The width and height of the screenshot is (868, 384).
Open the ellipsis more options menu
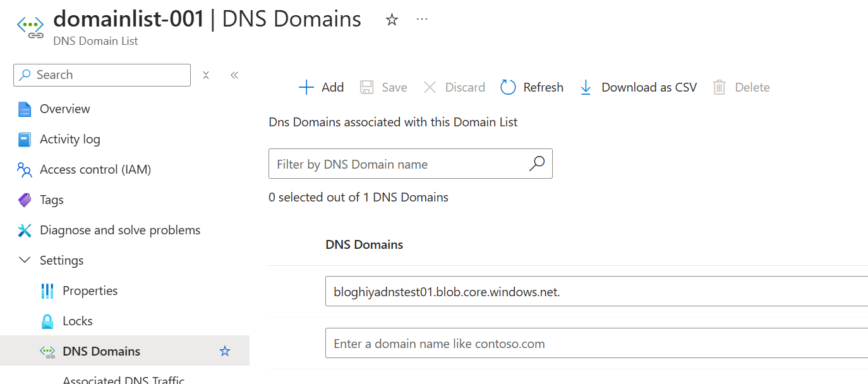tap(422, 20)
